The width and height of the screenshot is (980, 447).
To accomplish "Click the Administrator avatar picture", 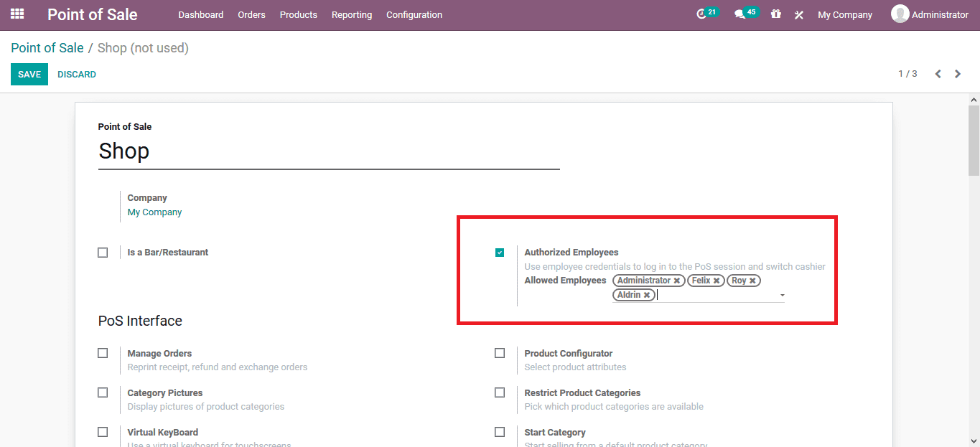I will 900,14.
